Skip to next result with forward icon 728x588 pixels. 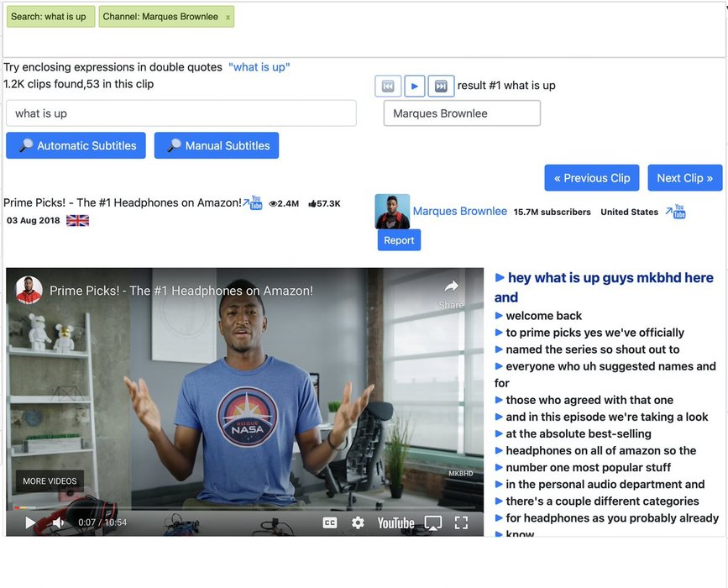[x=441, y=86]
